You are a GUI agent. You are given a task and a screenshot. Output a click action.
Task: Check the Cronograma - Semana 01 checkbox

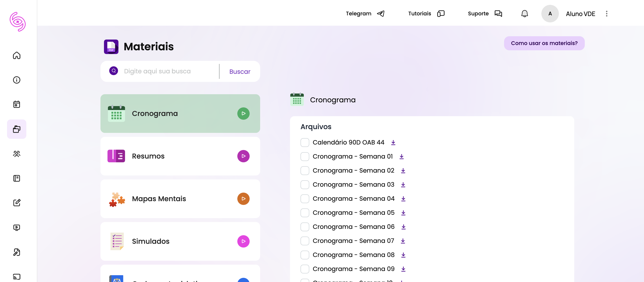[304, 156]
